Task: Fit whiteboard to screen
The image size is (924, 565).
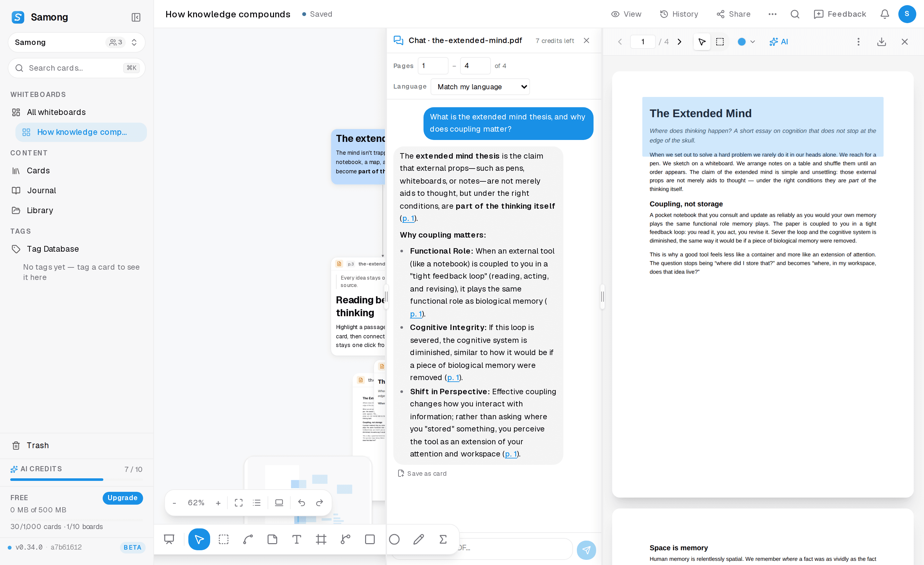Action: pos(238,503)
